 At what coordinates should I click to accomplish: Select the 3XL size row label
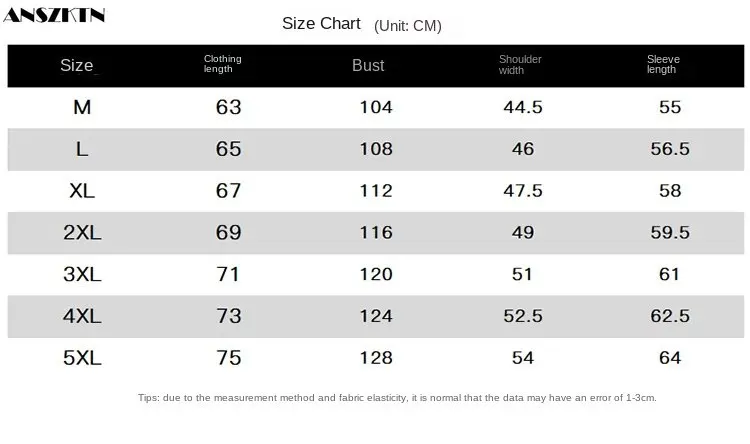82,274
